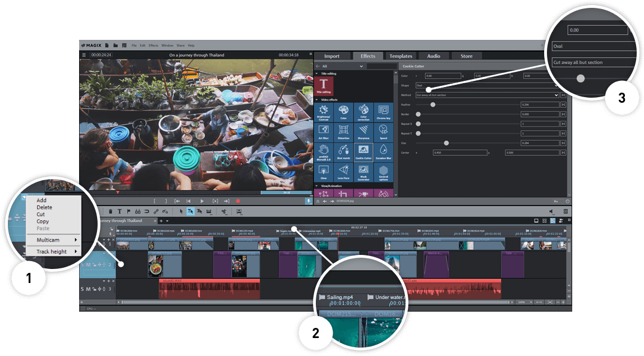Choose the Brightness/Contrast effect
The width and height of the screenshot is (644, 356).
324,112
